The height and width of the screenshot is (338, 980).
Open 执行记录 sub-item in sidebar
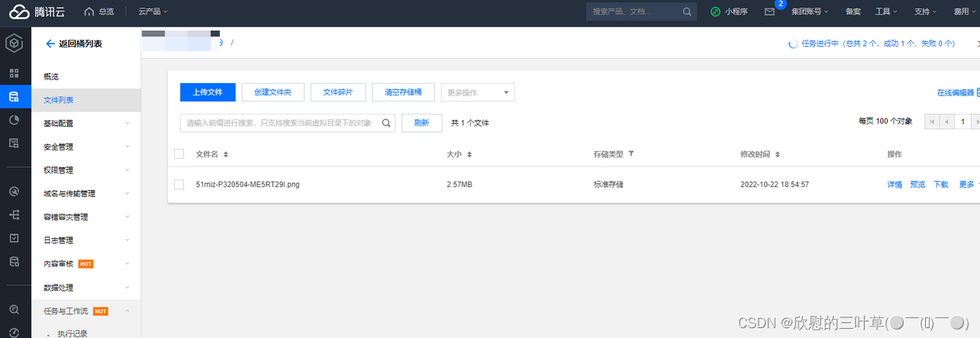[x=73, y=333]
